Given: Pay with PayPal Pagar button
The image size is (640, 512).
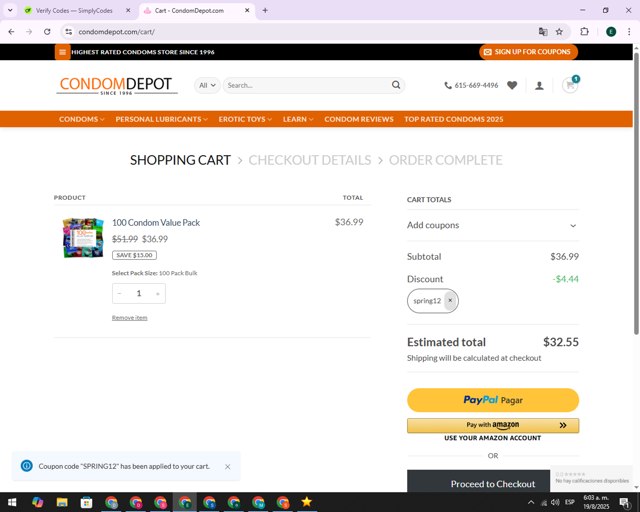Looking at the screenshot, I should pyautogui.click(x=493, y=400).
